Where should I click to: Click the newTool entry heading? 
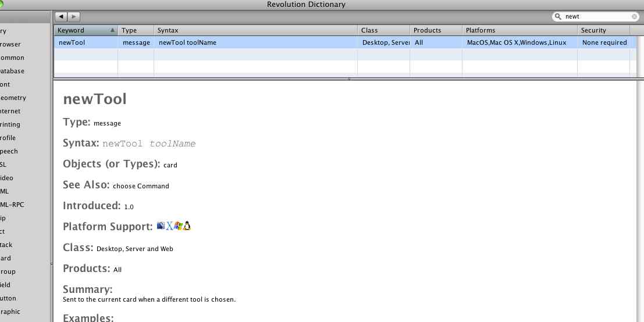[x=95, y=99]
